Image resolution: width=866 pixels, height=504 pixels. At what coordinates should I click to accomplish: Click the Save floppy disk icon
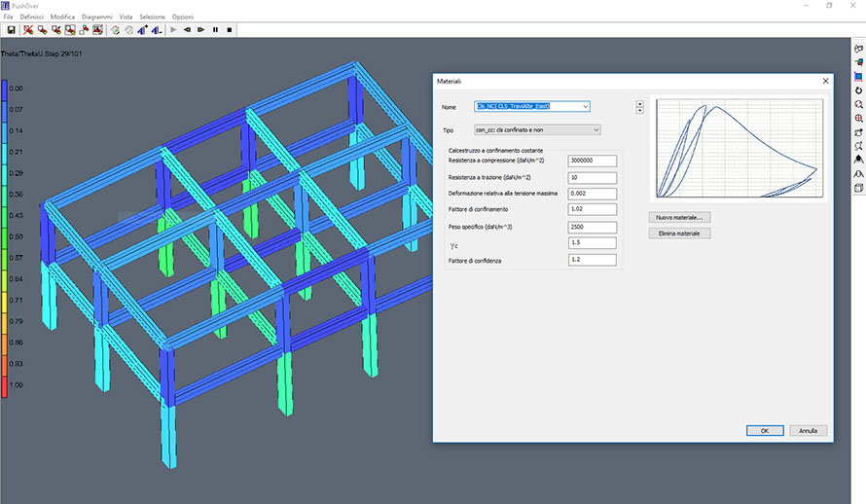point(10,30)
